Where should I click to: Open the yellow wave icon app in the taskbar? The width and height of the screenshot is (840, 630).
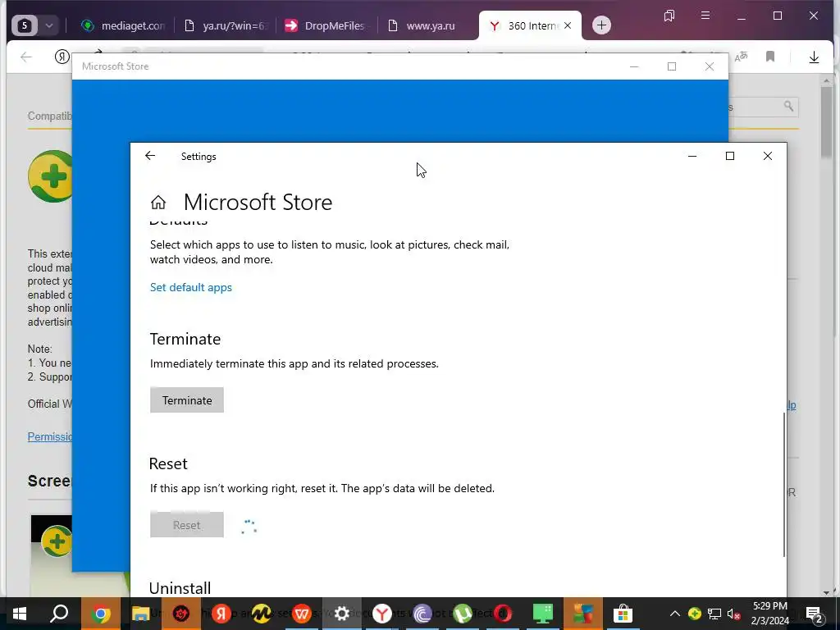(x=262, y=614)
